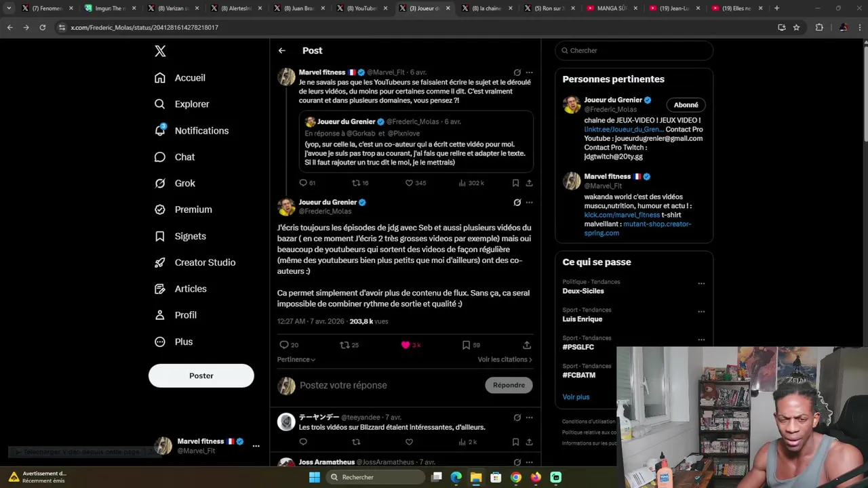Image resolution: width=868 pixels, height=488 pixels.
Task: Open Joueur du Grenier avatar in main post
Action: pyautogui.click(x=286, y=206)
